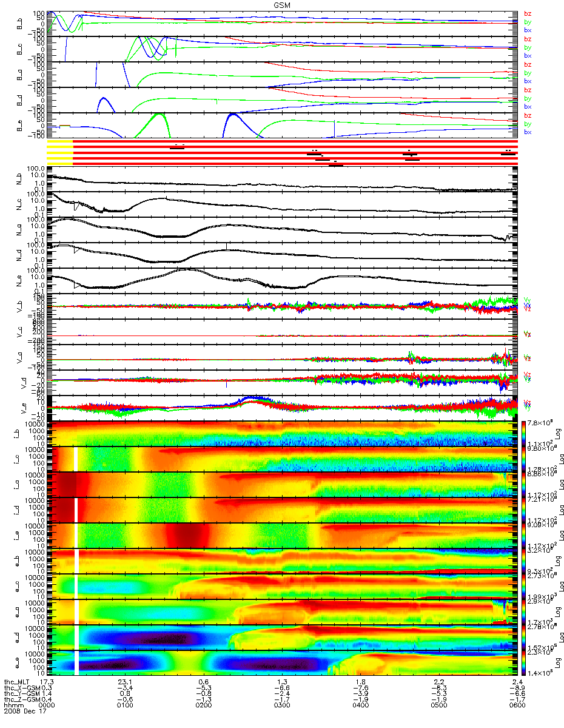Viewport: 564px width, 728px height.
Task: Click the 17.3 MLT value
Action: coord(47,682)
